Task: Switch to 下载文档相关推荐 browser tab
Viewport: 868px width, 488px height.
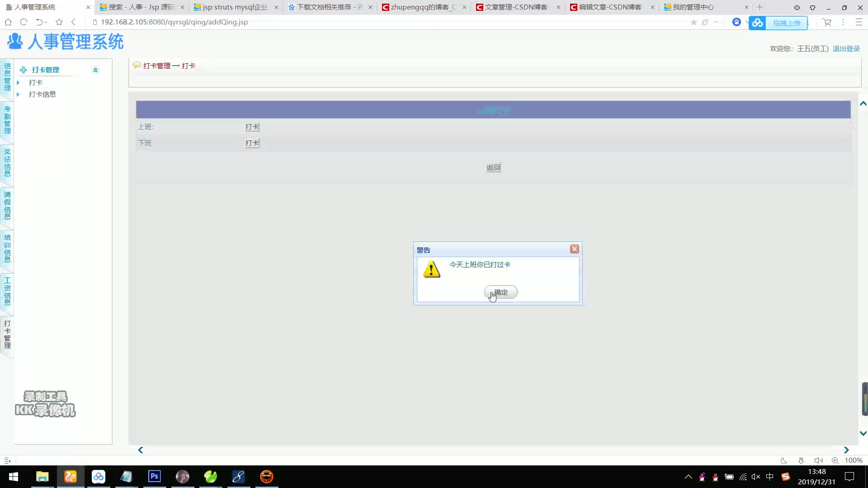Action: pos(329,7)
